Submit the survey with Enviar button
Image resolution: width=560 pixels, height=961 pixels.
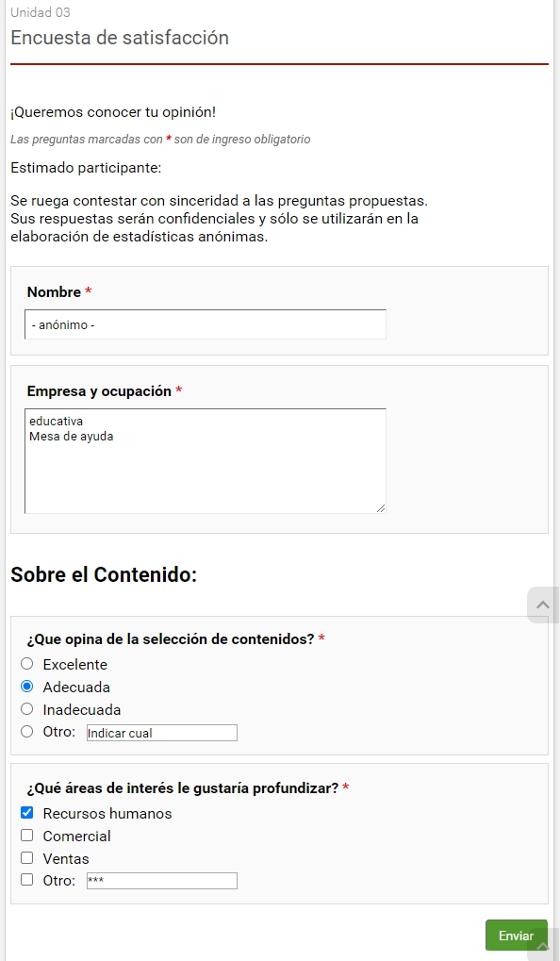tap(516, 936)
